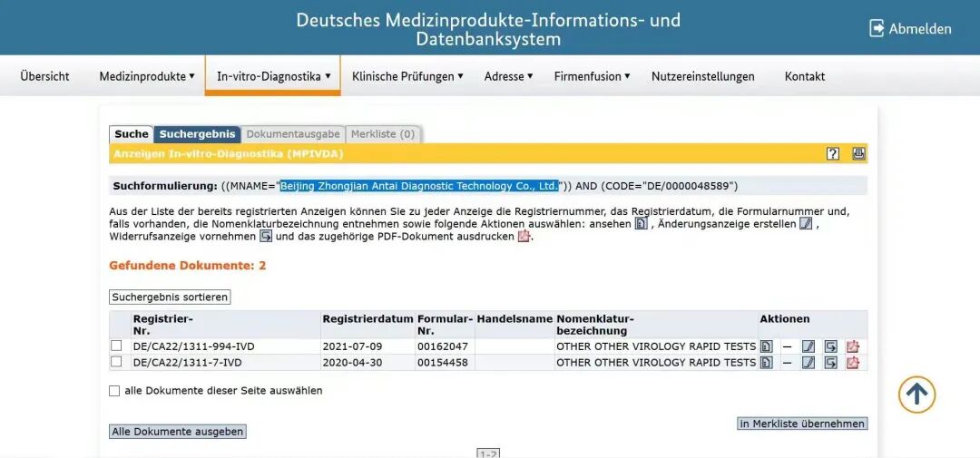Screen dimensions: 980x458
Task: Click Alle Dokumente ausgeben
Action: click(x=178, y=432)
